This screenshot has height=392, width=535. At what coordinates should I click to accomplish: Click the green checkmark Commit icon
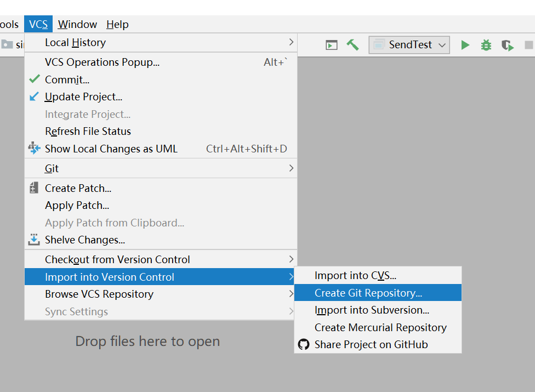pyautogui.click(x=35, y=79)
